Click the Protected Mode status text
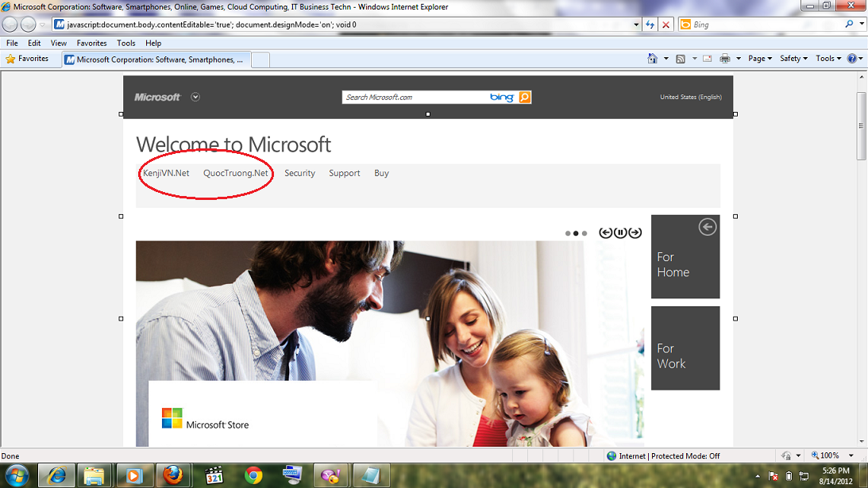 [669, 456]
